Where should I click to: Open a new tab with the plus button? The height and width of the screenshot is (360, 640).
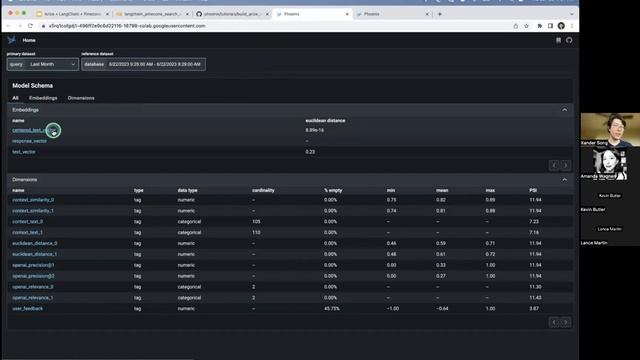click(x=440, y=14)
